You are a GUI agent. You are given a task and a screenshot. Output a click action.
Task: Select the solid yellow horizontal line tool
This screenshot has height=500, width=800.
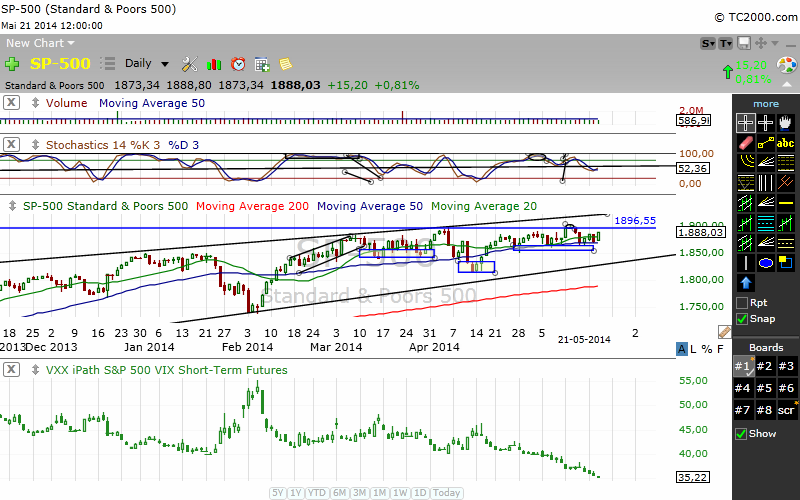(x=785, y=203)
